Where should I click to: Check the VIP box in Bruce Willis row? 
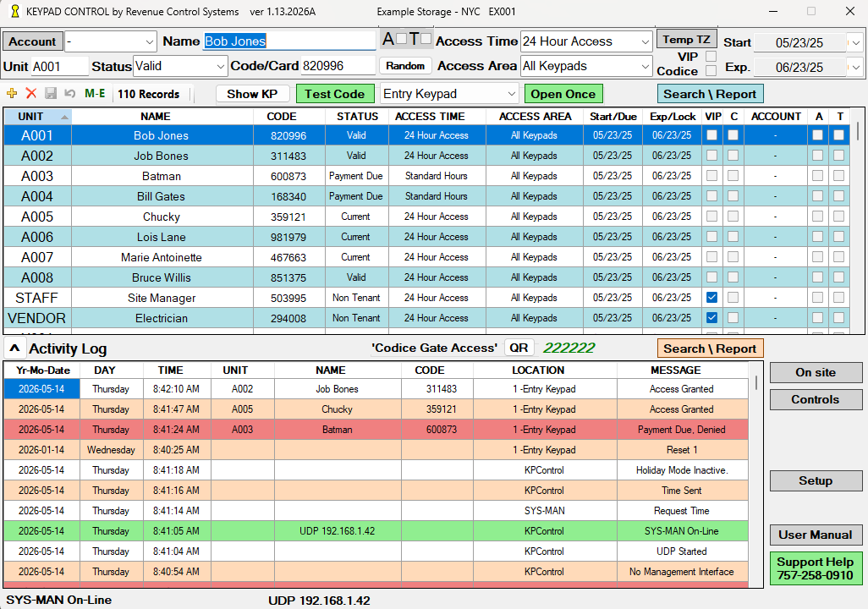click(x=711, y=277)
